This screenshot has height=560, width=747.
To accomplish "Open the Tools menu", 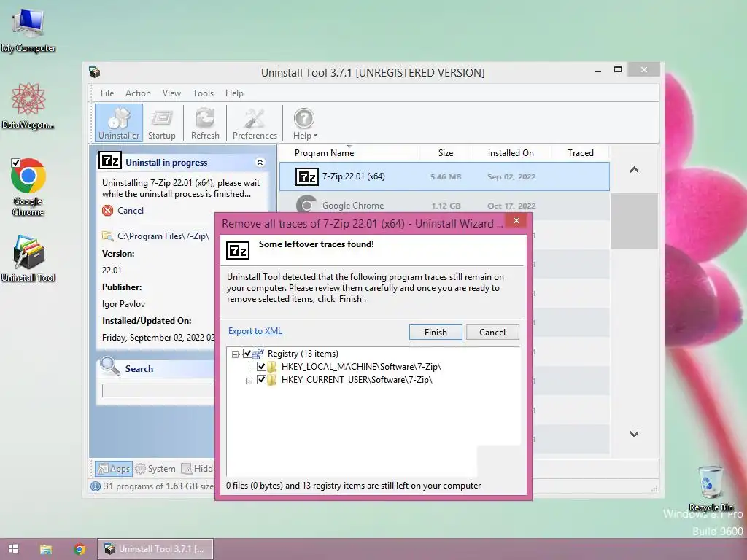I will [203, 93].
